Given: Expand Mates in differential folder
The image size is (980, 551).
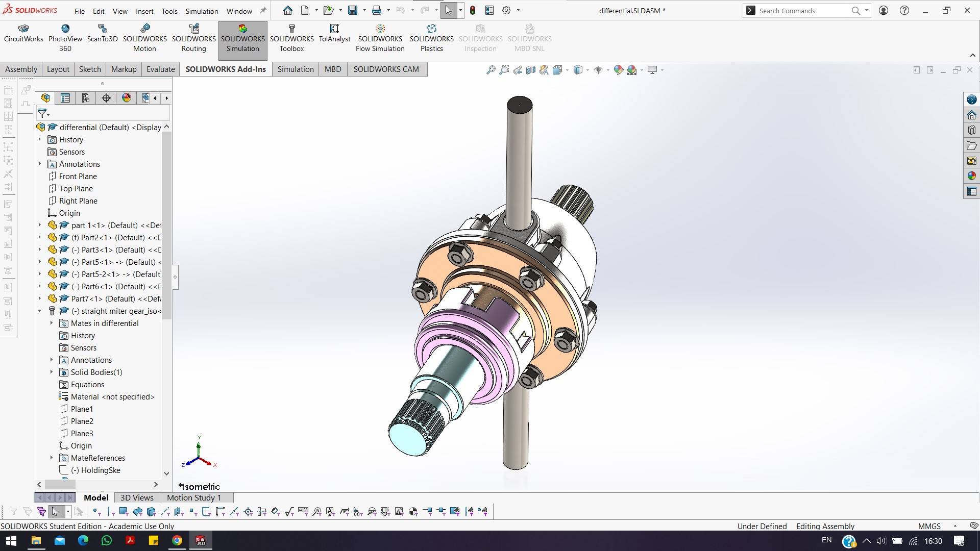Looking at the screenshot, I should (52, 323).
